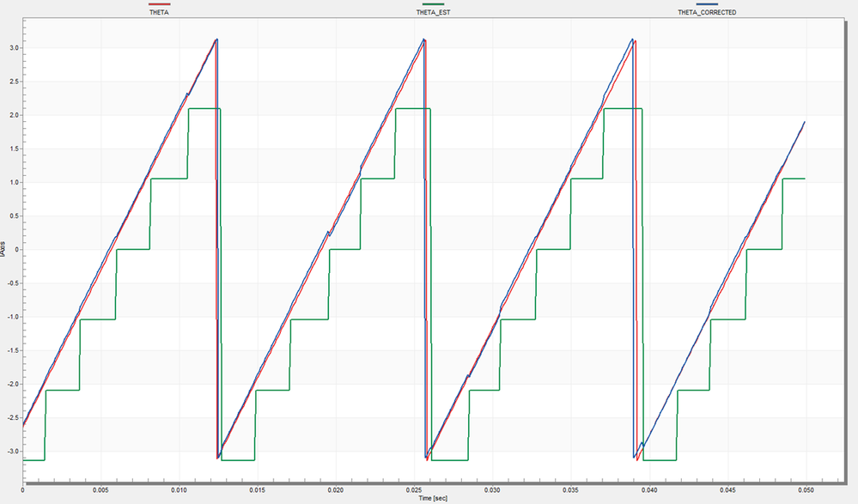The width and height of the screenshot is (858, 504).
Task: Click the 1.5 y-axis tick label
Action: coord(15,149)
